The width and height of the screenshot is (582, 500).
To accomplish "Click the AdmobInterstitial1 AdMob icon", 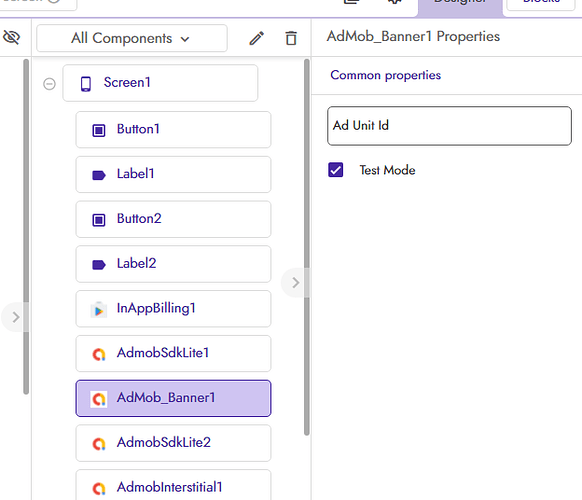I will tap(99, 488).
